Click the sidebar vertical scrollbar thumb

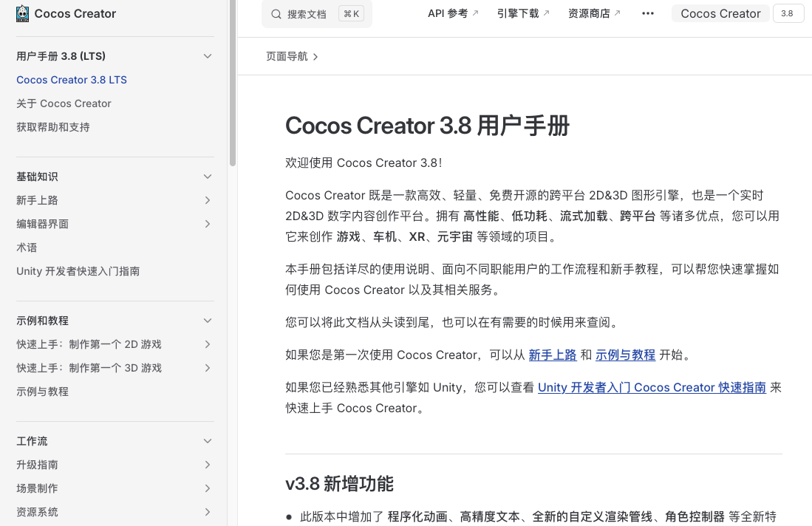tap(233, 83)
